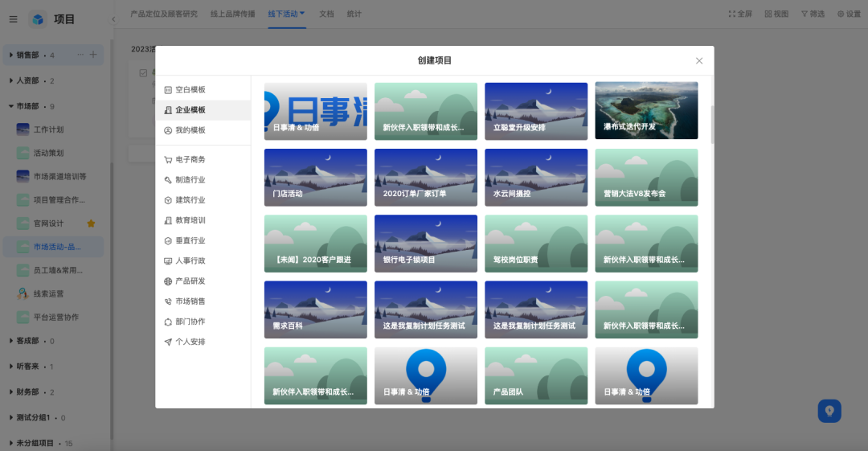Image resolution: width=868 pixels, height=451 pixels.
Task: Choose the 银行电子锁项目 template
Action: click(x=426, y=244)
